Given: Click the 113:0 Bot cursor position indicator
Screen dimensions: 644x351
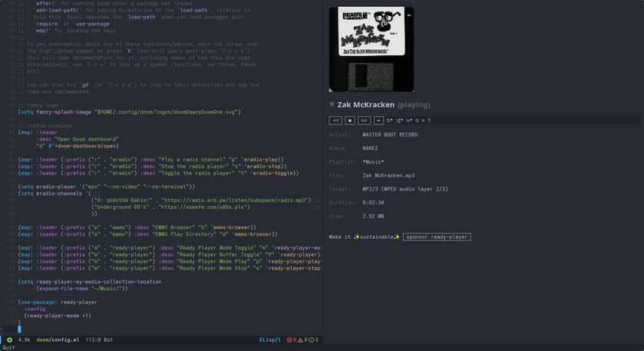Looking at the screenshot, I should coord(99,340).
